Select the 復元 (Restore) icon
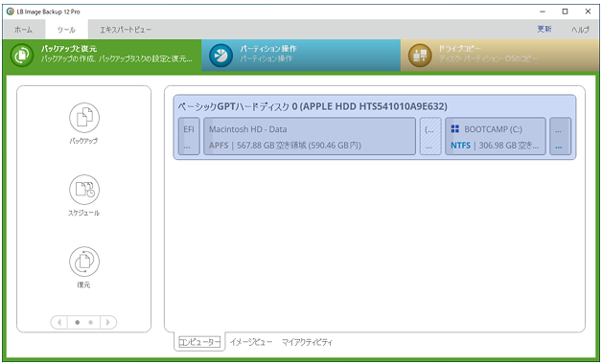The image size is (602, 364). pyautogui.click(x=84, y=262)
